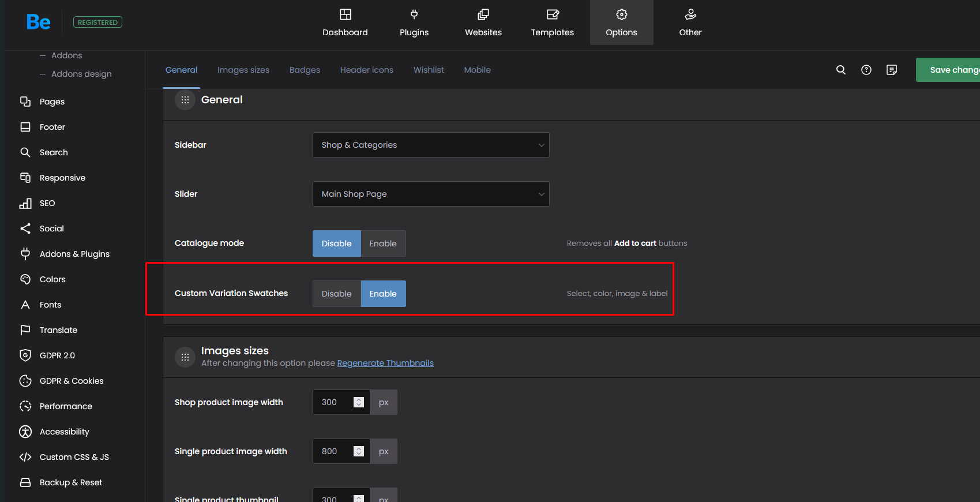Viewport: 980px width, 502px height.
Task: Click the Responsive devices icon
Action: 25,178
